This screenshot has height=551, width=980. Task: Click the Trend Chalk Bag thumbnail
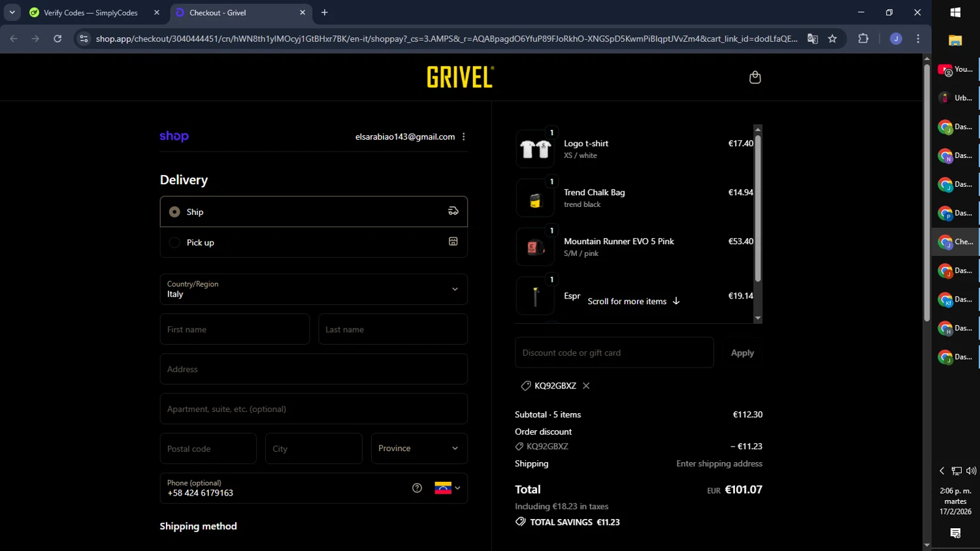pyautogui.click(x=535, y=198)
